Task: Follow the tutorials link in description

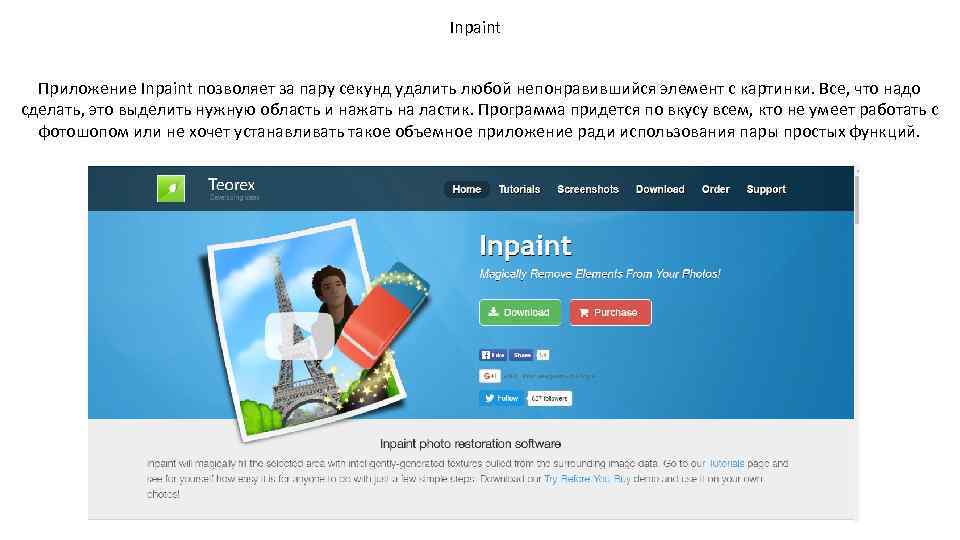Action: (x=726, y=463)
